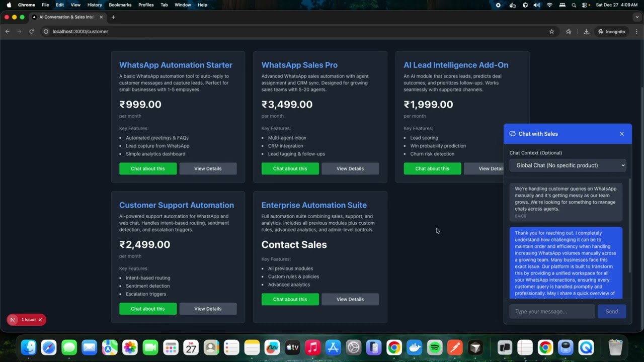
Task: Open the File menu
Action: tap(45, 5)
